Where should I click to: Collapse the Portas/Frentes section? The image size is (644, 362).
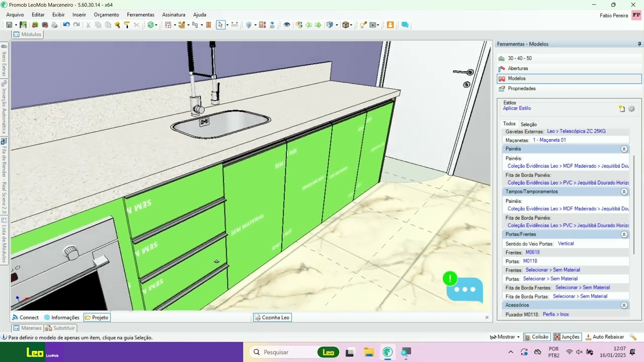(x=624, y=234)
